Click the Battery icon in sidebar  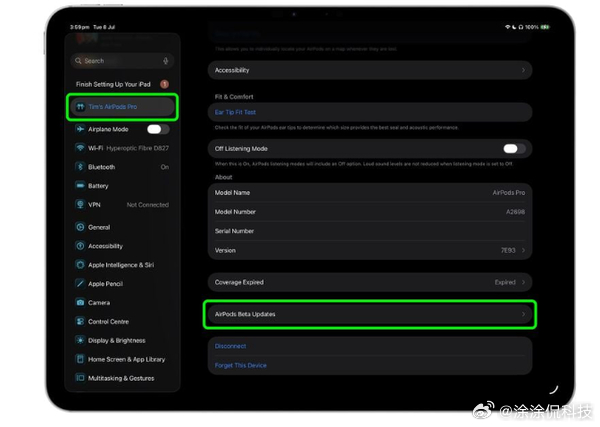click(x=80, y=186)
